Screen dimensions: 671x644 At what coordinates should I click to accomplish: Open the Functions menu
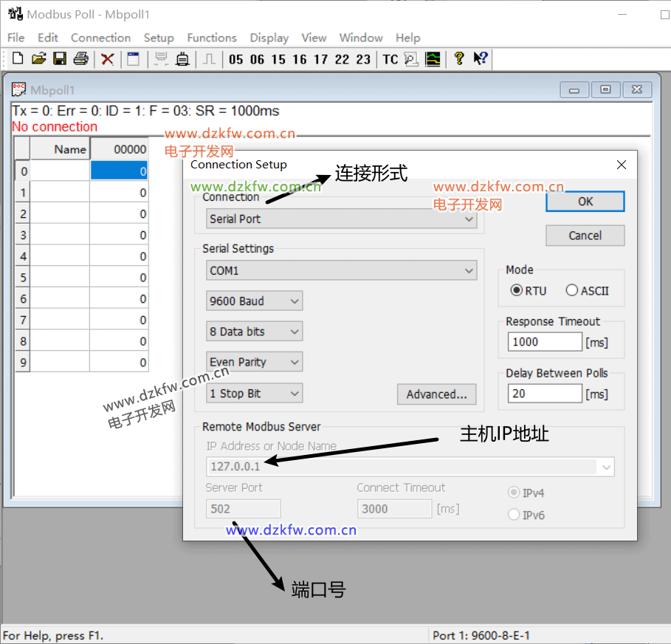pos(212,38)
